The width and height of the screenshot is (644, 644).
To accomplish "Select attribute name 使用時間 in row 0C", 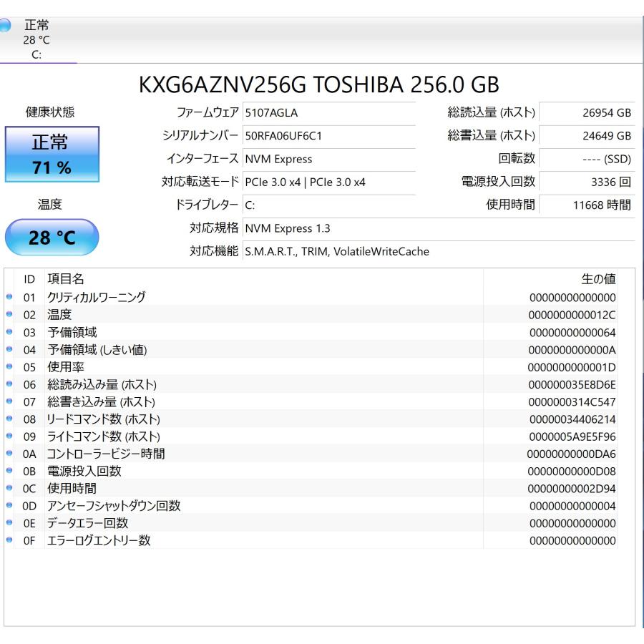I will point(72,488).
